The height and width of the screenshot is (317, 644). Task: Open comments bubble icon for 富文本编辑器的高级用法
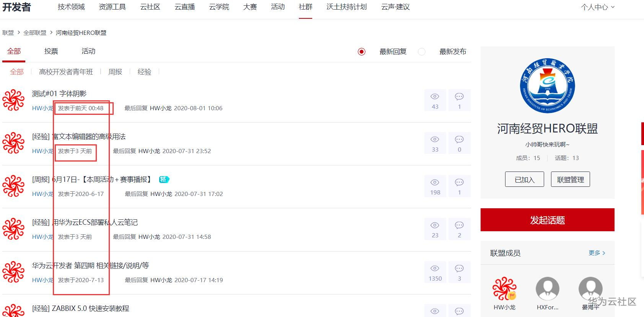tap(459, 139)
